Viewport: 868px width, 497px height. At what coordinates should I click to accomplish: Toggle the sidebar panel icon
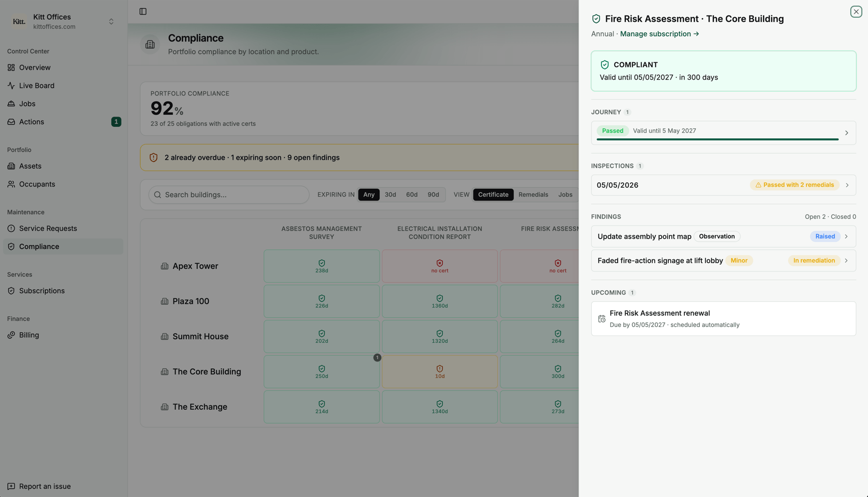[143, 12]
